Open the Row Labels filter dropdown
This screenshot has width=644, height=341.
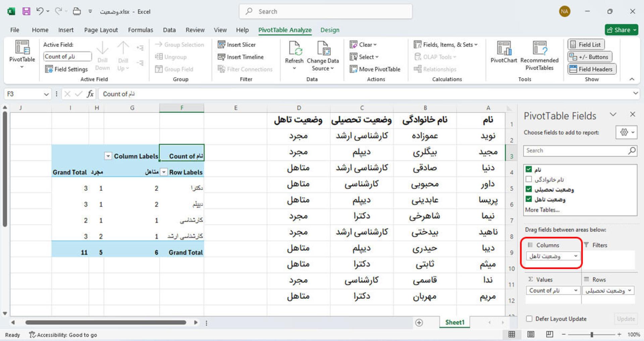(x=164, y=172)
